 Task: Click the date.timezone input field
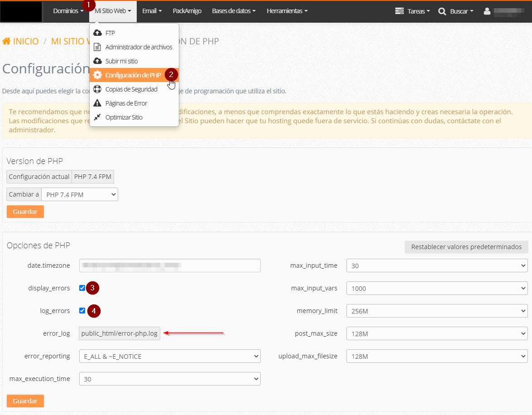pyautogui.click(x=169, y=265)
